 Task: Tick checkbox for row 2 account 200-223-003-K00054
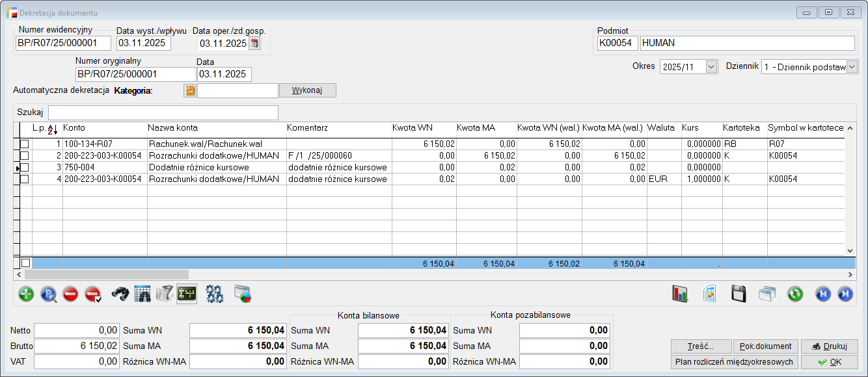click(x=25, y=156)
